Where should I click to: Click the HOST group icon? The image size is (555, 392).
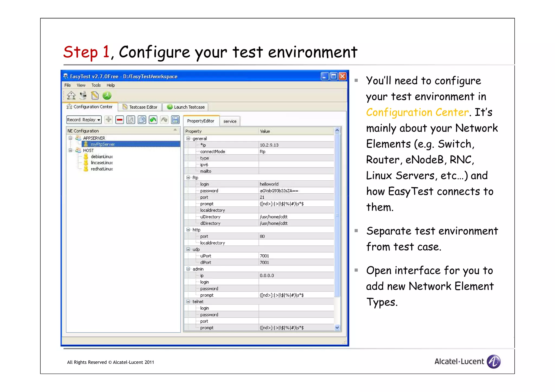[x=78, y=150]
